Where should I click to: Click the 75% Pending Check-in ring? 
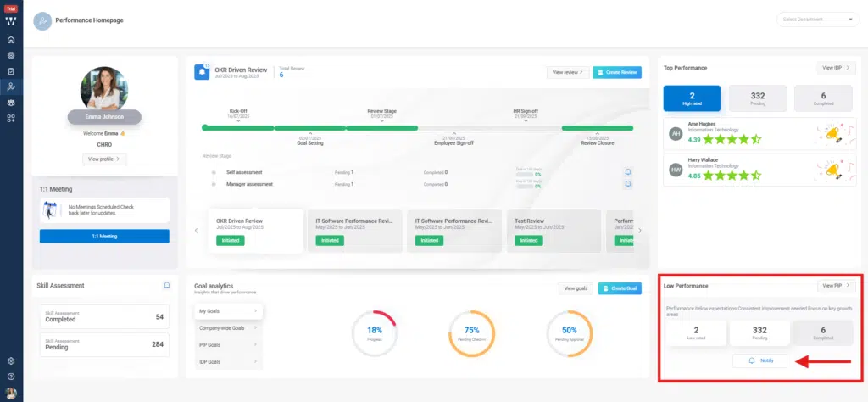click(x=471, y=333)
